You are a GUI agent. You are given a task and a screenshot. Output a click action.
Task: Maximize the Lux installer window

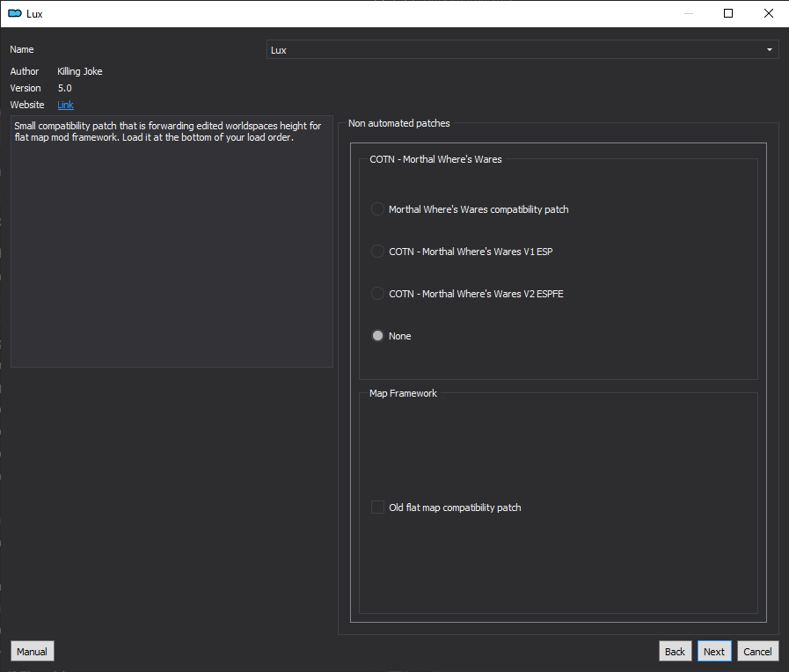[728, 13]
